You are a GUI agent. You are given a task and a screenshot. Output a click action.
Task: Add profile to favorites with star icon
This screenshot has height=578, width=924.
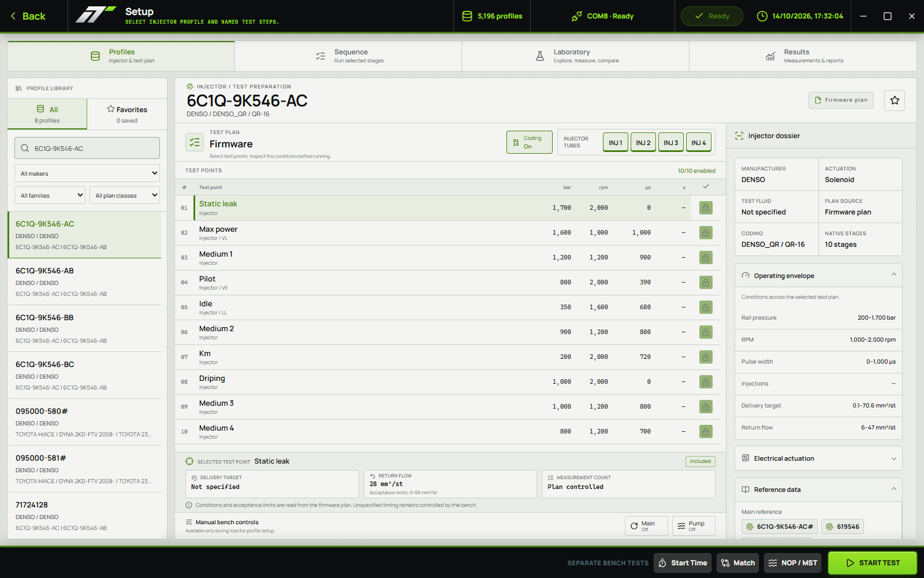coord(895,100)
